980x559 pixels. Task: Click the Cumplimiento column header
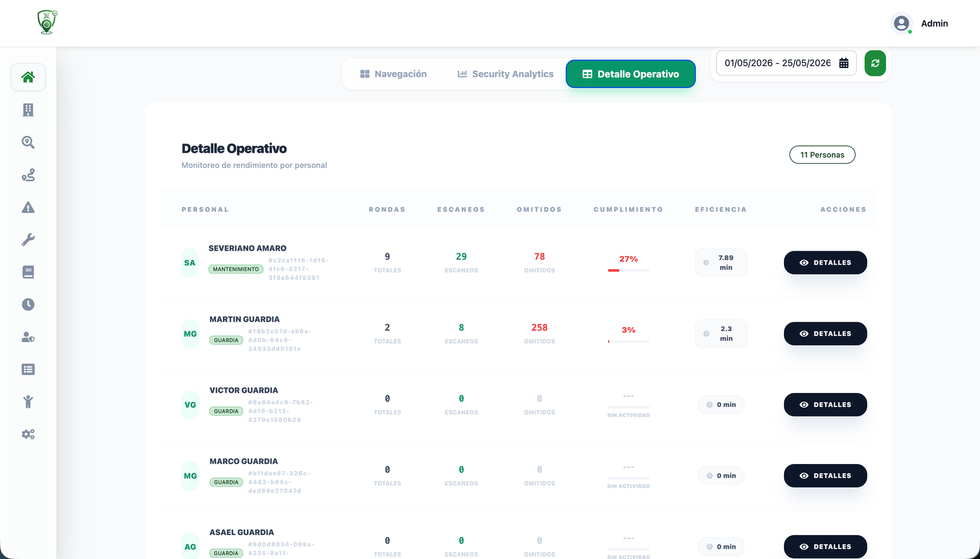pos(628,210)
